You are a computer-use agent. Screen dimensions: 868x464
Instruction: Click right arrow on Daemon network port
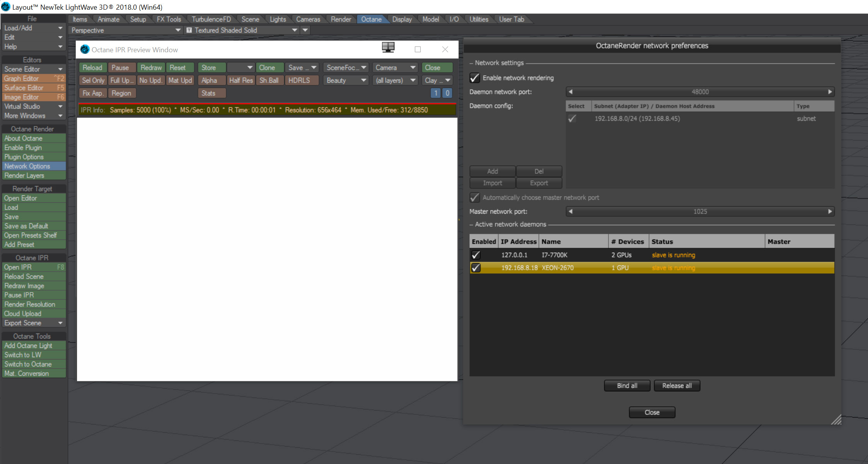pyautogui.click(x=830, y=92)
